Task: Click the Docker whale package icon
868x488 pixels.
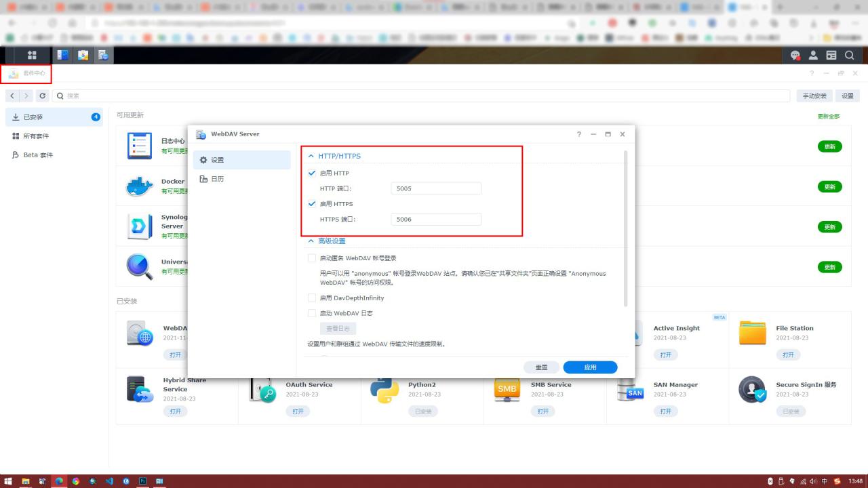Action: click(140, 186)
